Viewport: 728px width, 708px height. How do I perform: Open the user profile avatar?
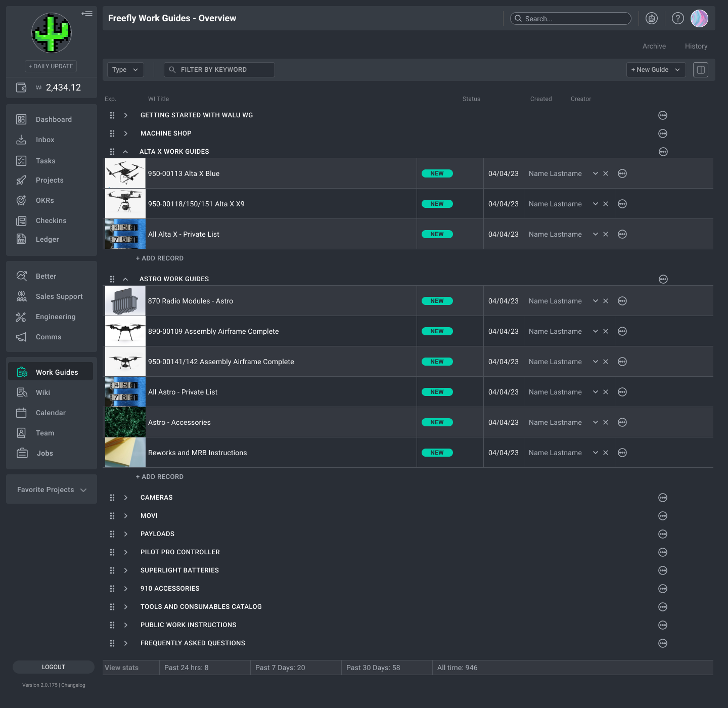click(x=699, y=18)
